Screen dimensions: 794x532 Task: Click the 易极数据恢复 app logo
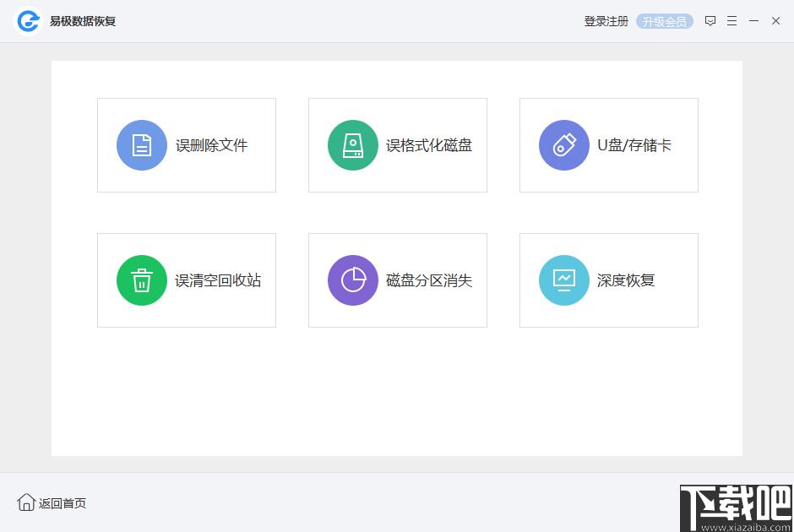(x=29, y=21)
